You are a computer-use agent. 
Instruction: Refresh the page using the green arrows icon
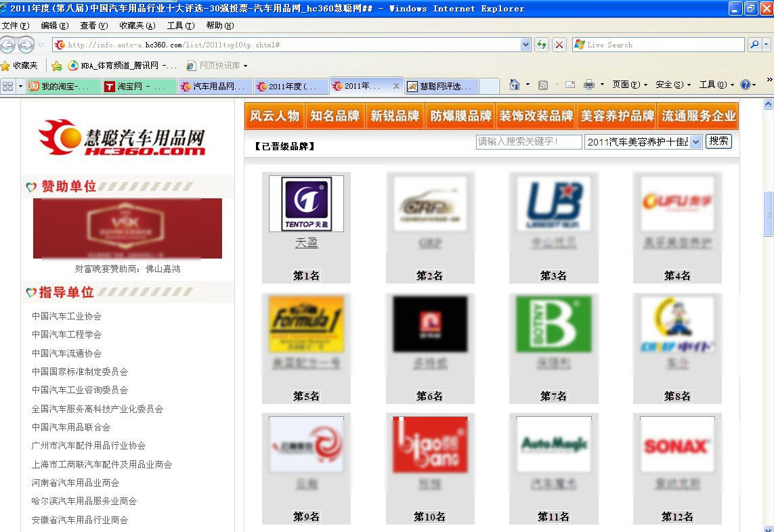[542, 45]
